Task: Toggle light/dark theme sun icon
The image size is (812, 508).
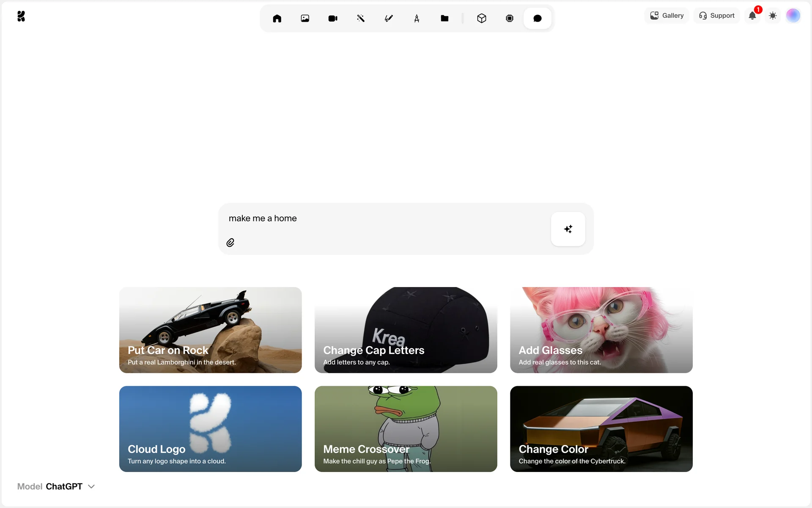Action: (x=773, y=16)
